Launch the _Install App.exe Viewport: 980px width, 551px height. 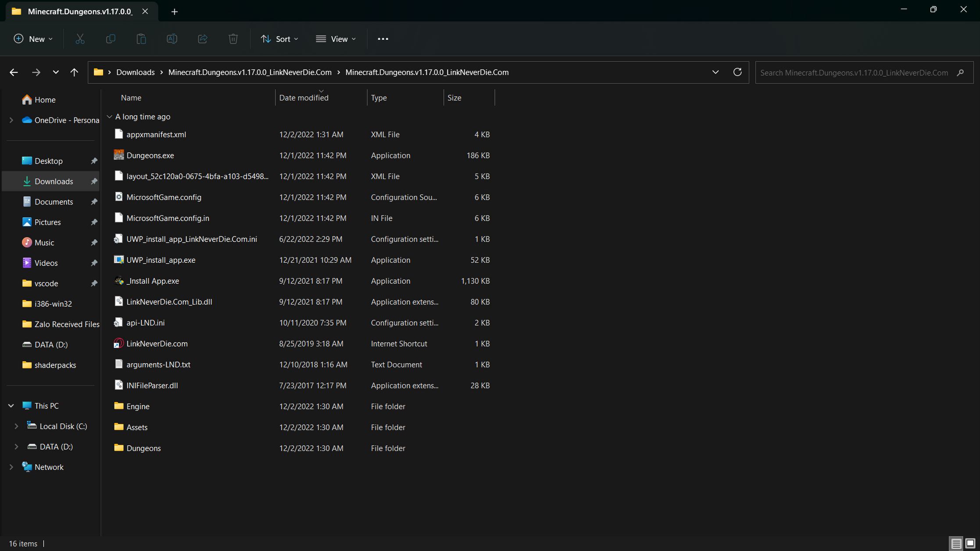153,281
